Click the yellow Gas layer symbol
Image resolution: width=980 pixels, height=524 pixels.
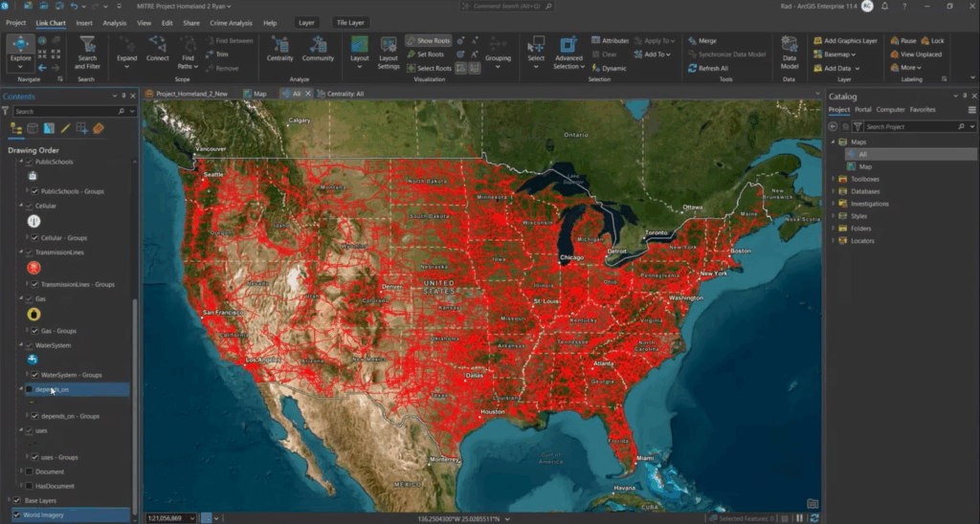[33, 313]
